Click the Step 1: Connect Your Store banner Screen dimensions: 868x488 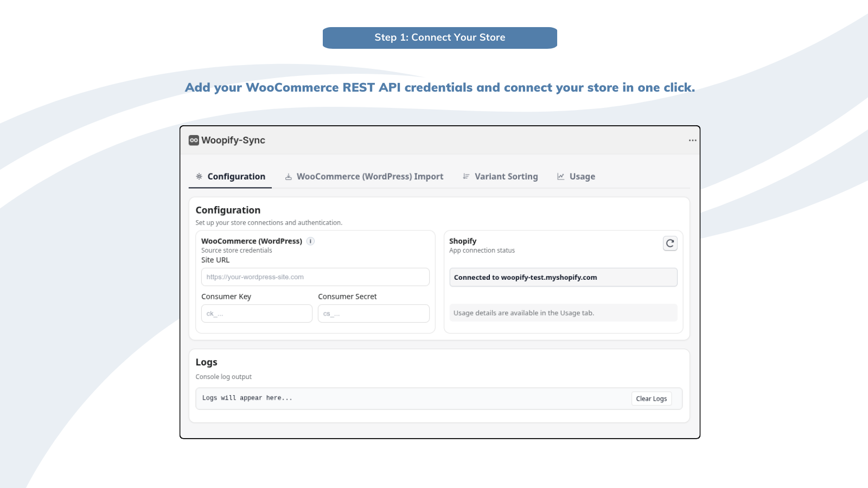[x=439, y=38]
